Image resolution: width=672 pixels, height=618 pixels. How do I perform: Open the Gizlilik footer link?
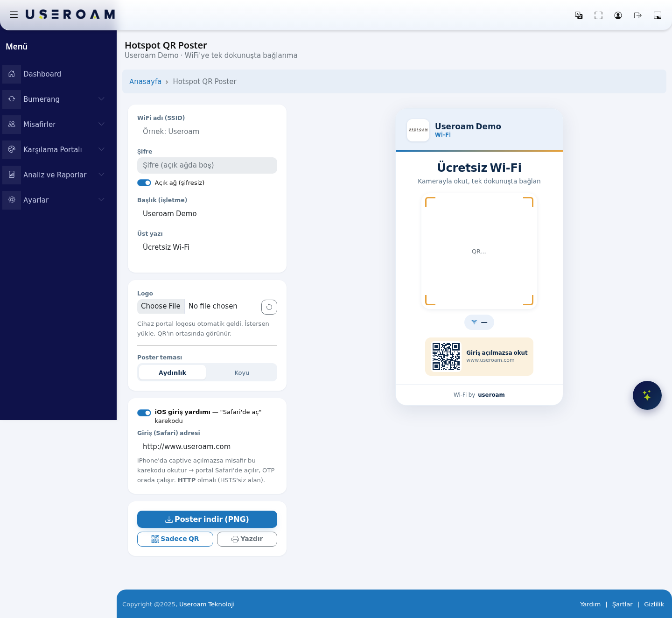654,604
